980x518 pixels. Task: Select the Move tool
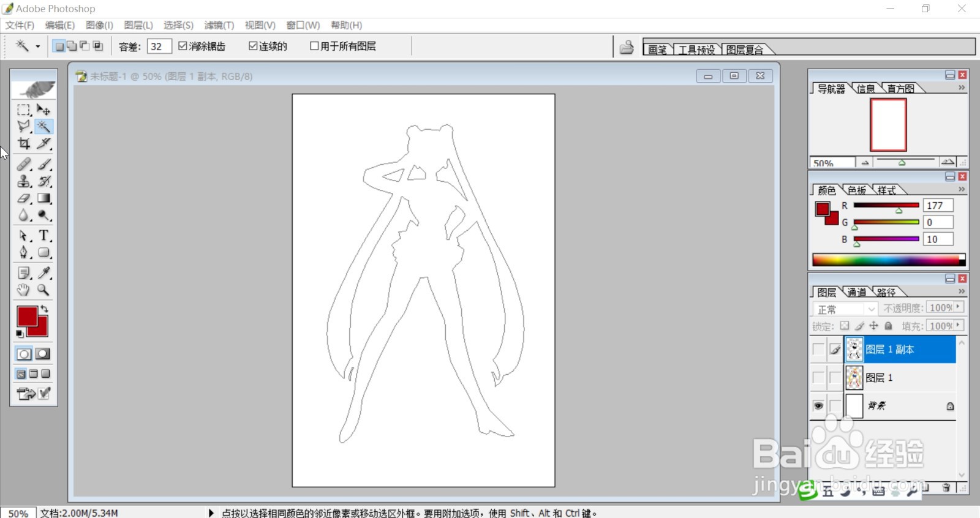(x=43, y=110)
